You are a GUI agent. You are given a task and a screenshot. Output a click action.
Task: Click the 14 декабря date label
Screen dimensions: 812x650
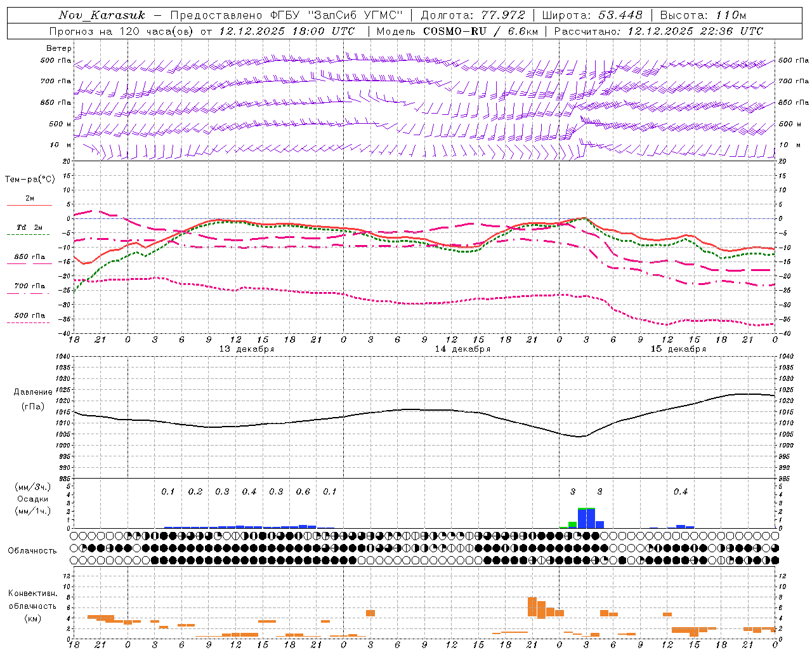(x=462, y=349)
